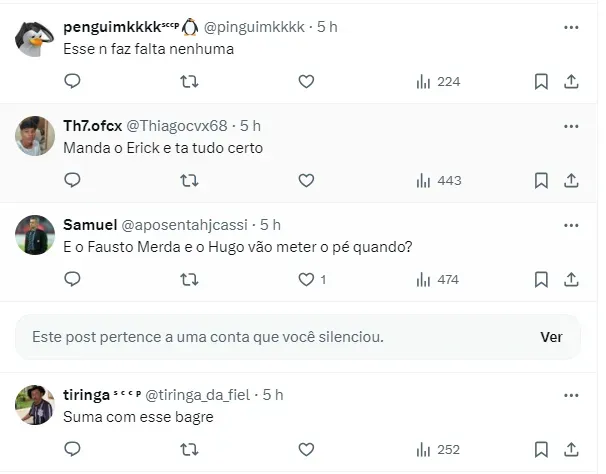
Task: Bookmark penguimkkkk's post
Action: tap(541, 81)
